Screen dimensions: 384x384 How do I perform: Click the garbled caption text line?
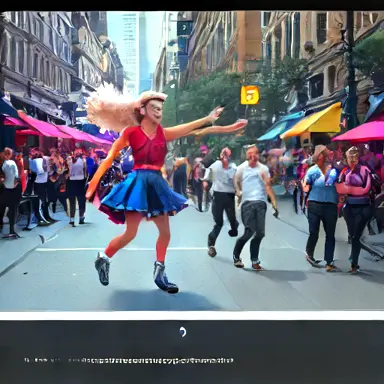128,361
